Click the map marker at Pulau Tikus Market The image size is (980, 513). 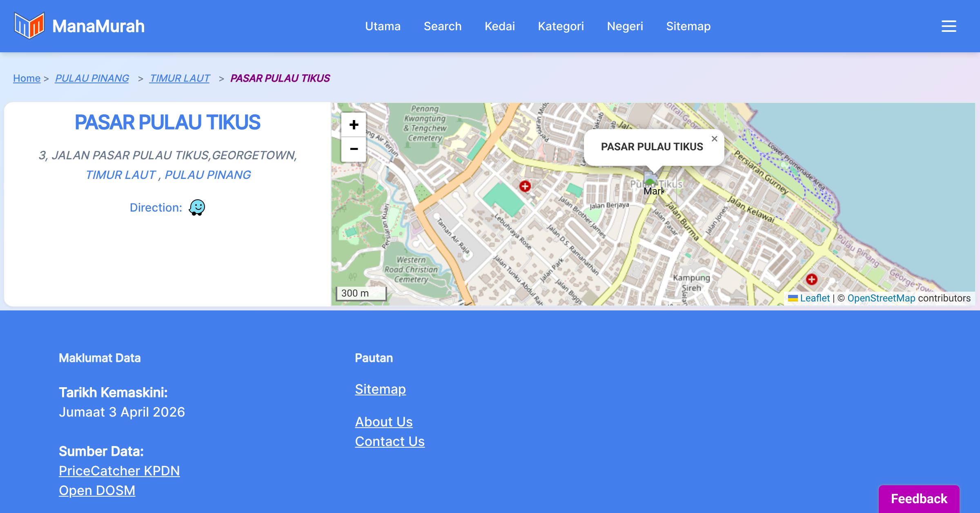[650, 179]
